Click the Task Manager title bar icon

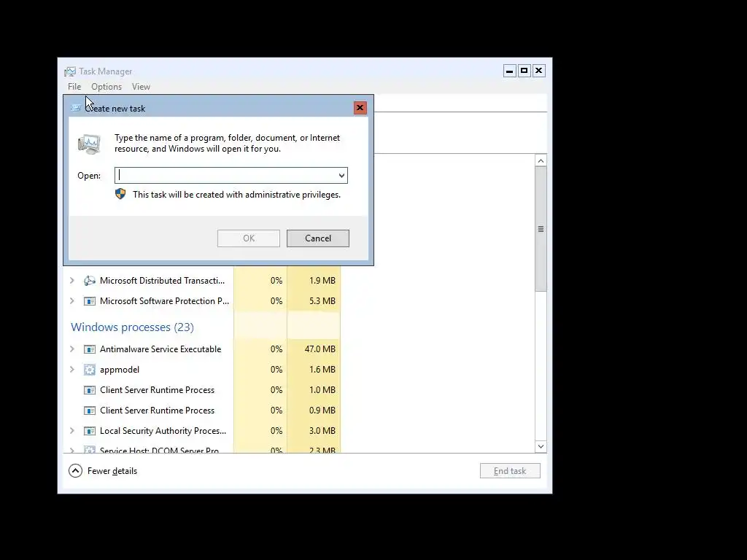point(70,71)
